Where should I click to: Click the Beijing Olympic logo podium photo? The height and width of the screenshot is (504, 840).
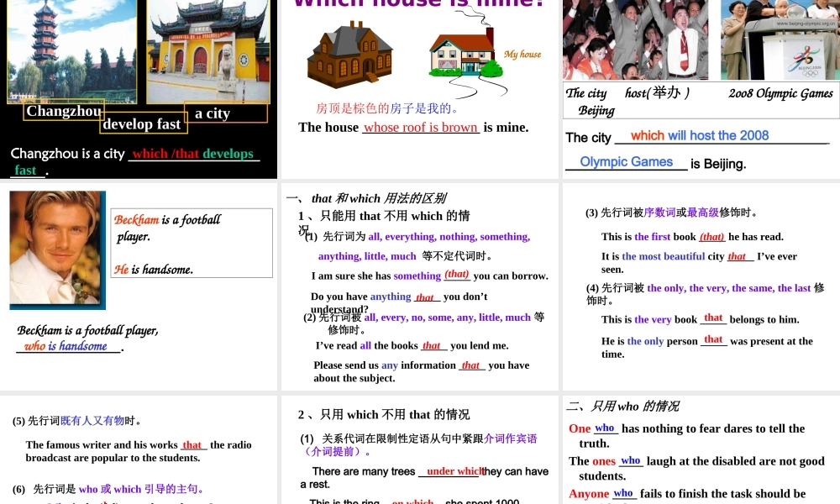pos(780,39)
